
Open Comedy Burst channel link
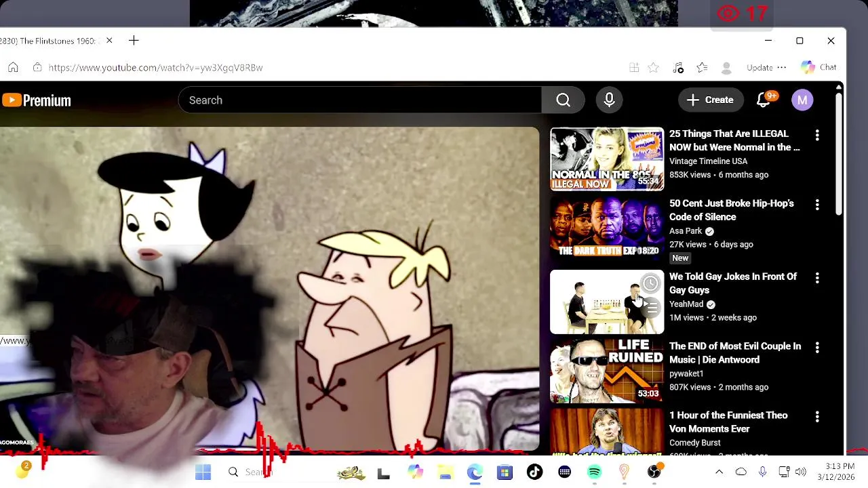pyautogui.click(x=695, y=443)
